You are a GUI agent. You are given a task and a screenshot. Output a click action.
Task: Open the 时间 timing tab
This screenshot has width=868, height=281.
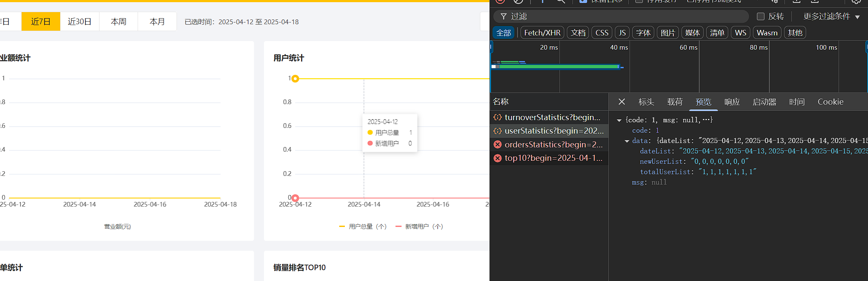[797, 102]
